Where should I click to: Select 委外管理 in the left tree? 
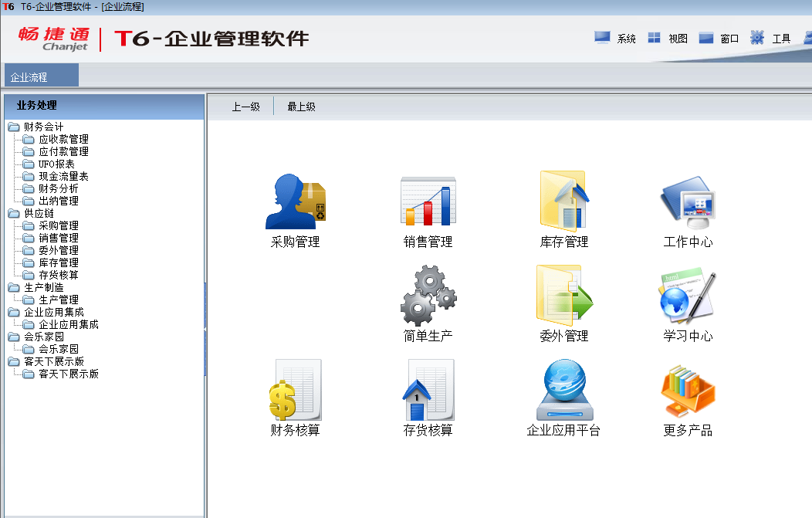[59, 251]
